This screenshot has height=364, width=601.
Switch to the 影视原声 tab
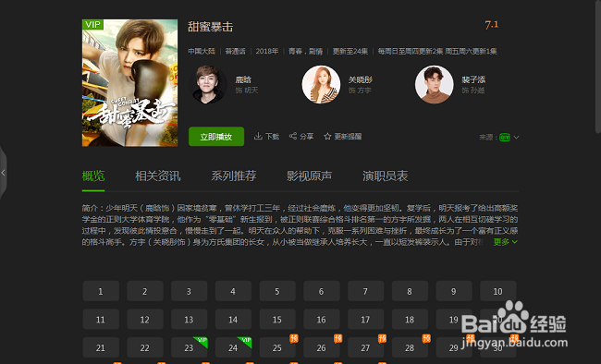point(310,176)
